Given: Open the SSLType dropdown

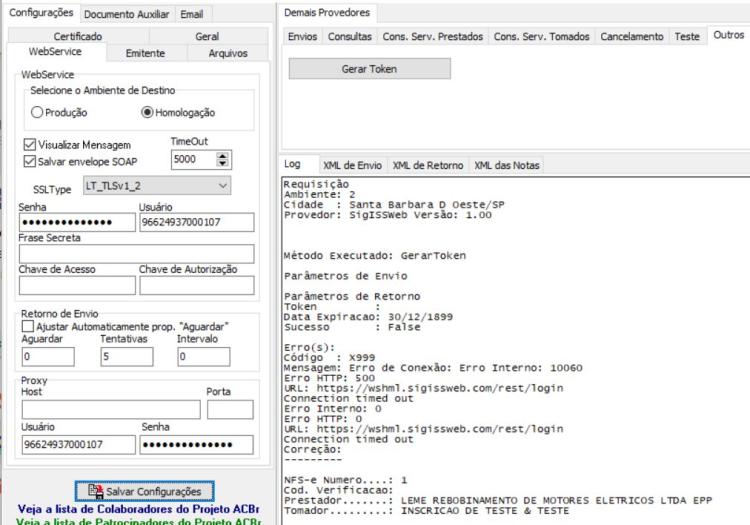Looking at the screenshot, I should (x=157, y=186).
